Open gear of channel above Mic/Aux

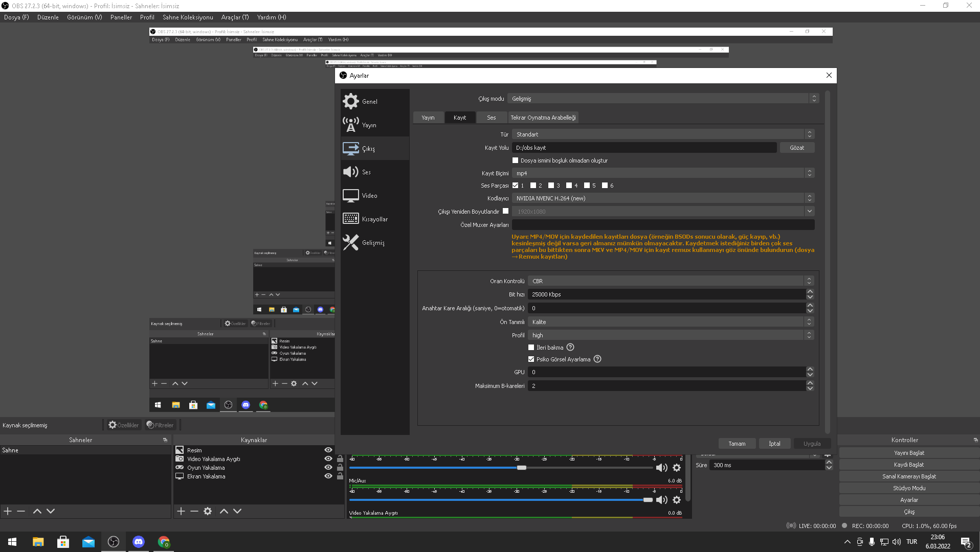[677, 467]
